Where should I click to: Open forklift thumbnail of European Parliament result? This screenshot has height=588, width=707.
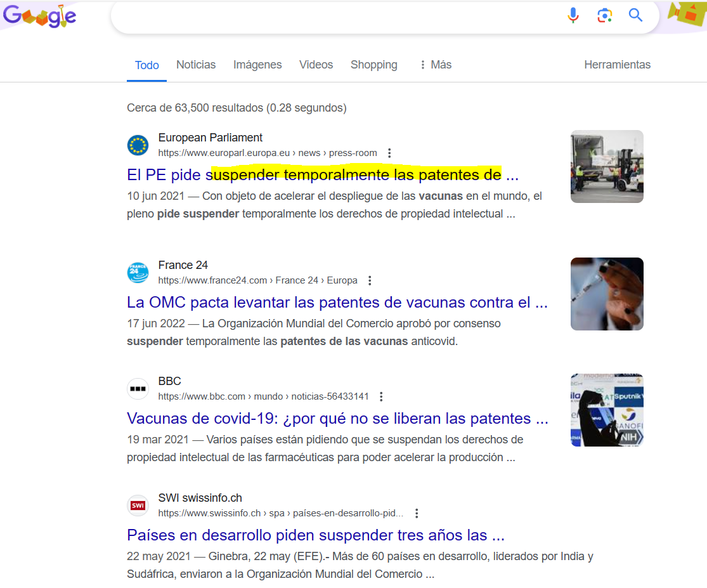(x=607, y=167)
